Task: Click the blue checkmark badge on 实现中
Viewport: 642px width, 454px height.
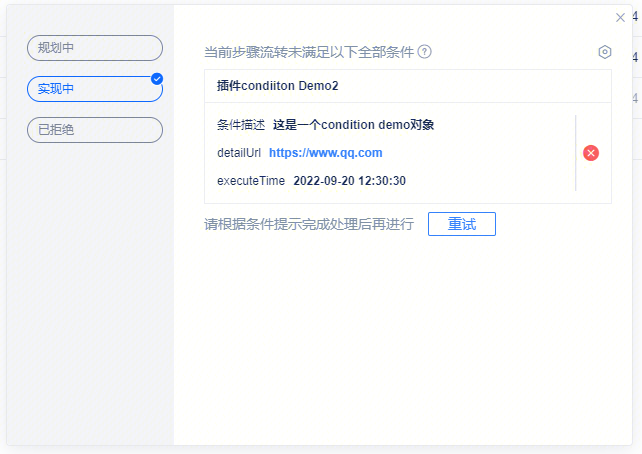Action: [x=157, y=78]
